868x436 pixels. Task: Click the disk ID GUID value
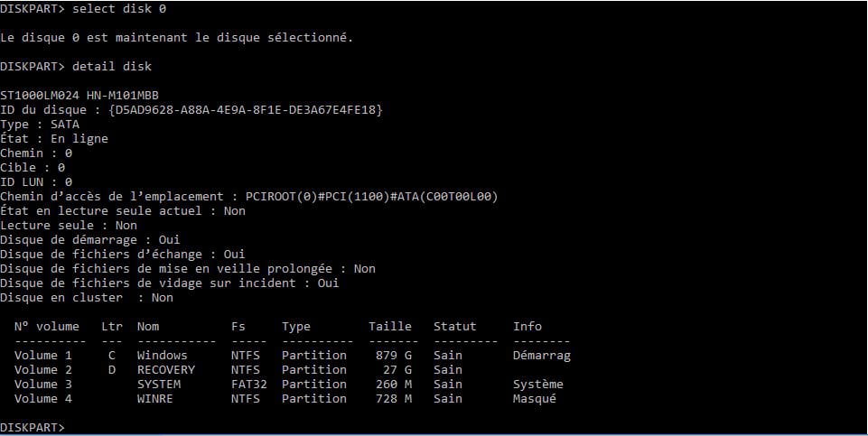pos(246,109)
